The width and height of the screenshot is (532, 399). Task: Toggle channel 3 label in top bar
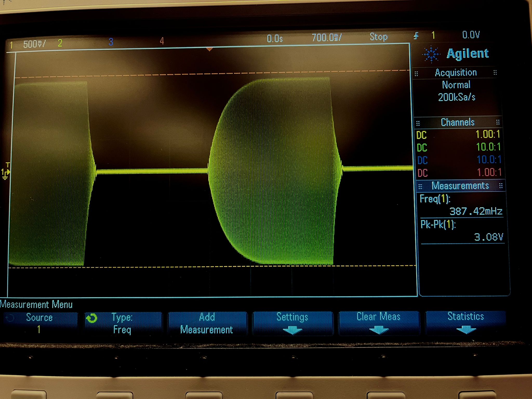pyautogui.click(x=111, y=42)
